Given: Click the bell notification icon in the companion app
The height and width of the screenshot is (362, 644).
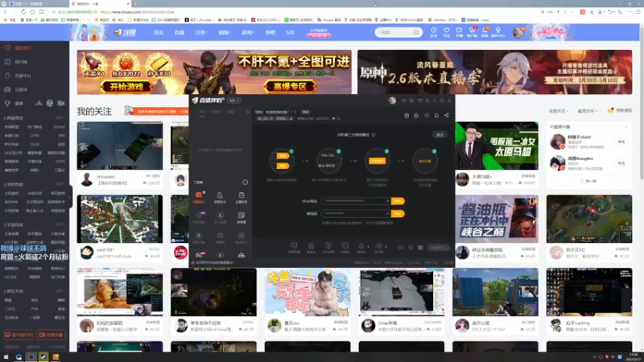Looking at the screenshot, I should (x=436, y=116).
